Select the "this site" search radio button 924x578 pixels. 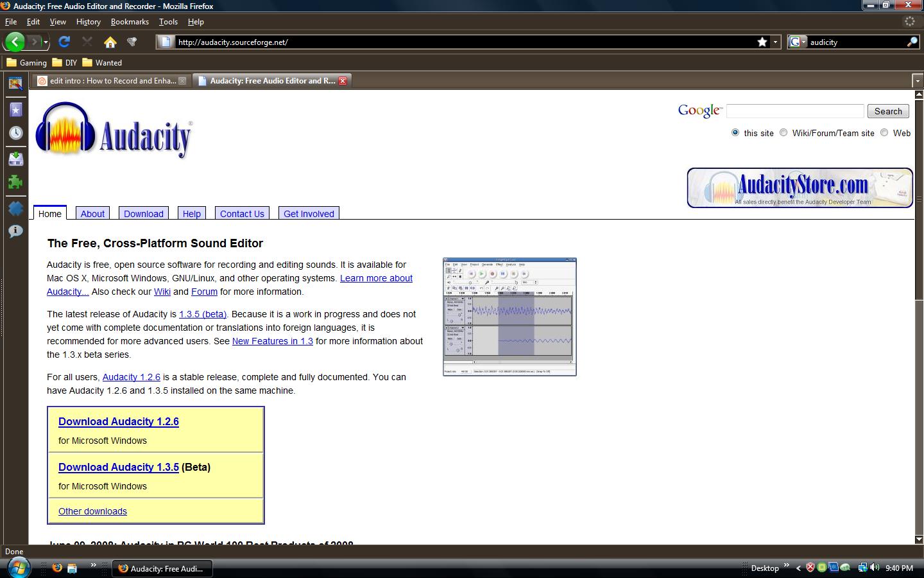click(x=735, y=132)
